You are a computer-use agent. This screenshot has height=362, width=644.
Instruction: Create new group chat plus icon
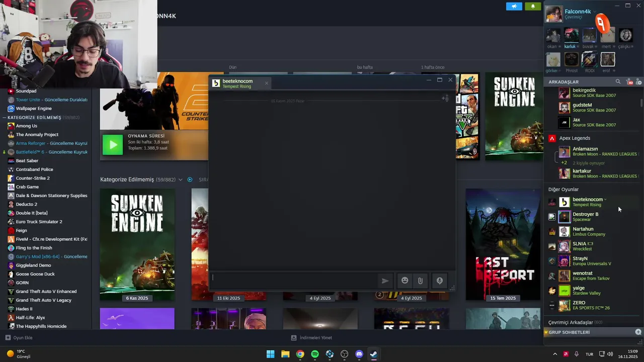click(638, 332)
